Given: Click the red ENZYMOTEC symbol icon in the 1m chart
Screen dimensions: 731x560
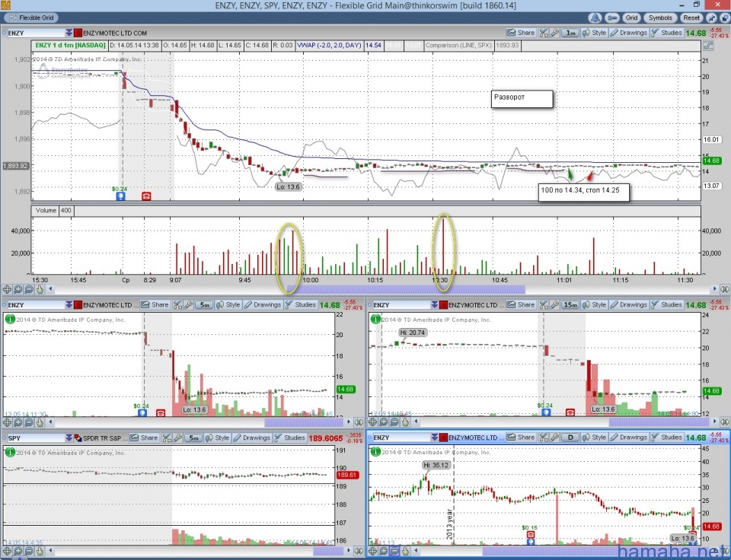Looking at the screenshot, I should [78, 33].
